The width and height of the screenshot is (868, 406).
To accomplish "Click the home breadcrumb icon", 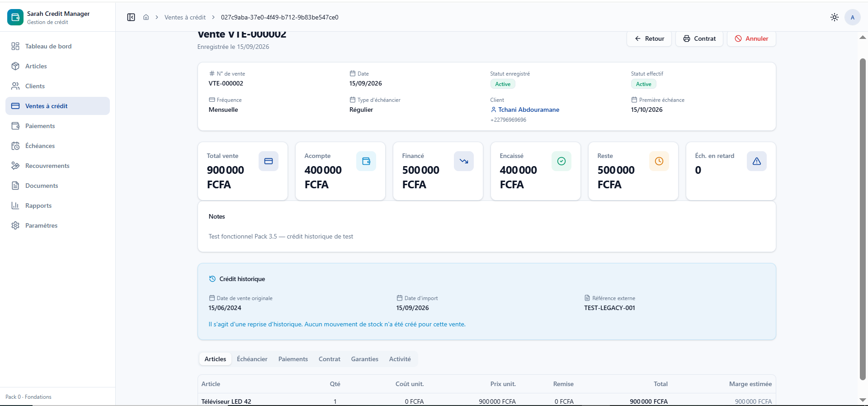I will [x=146, y=17].
